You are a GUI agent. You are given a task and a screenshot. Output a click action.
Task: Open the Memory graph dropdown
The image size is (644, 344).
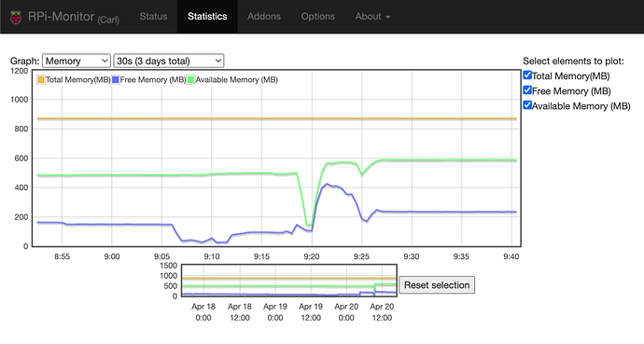pos(76,61)
